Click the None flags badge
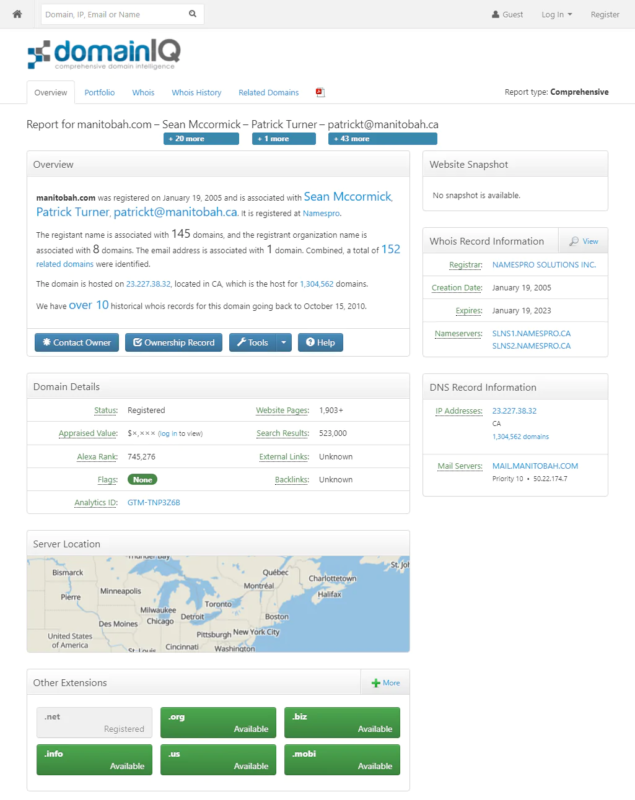Screen dimensions: 635x800 click(x=142, y=480)
